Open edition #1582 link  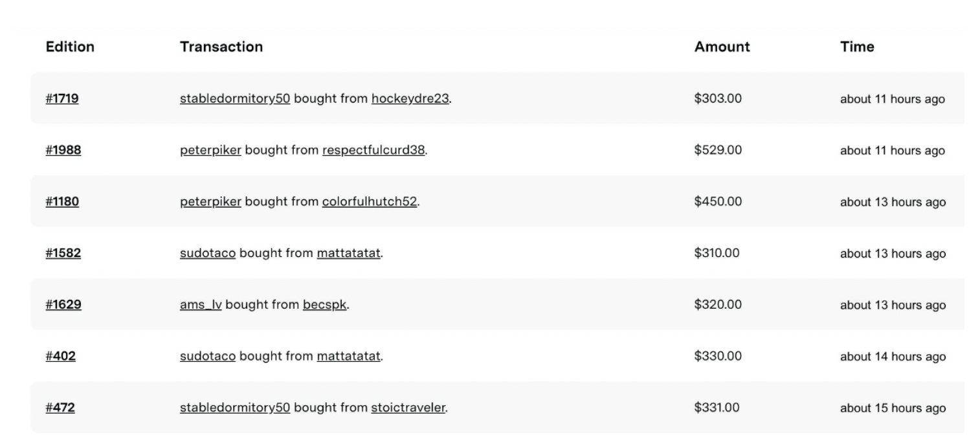(x=63, y=253)
